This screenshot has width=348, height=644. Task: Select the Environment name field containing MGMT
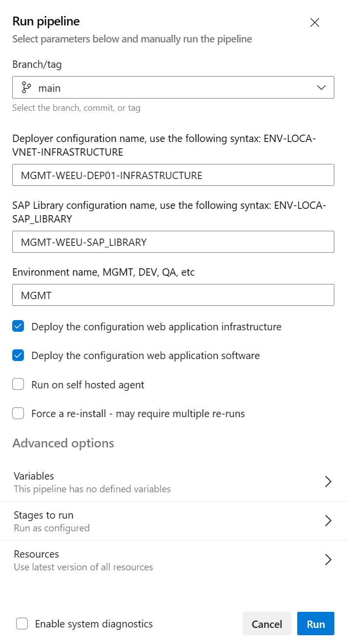173,295
